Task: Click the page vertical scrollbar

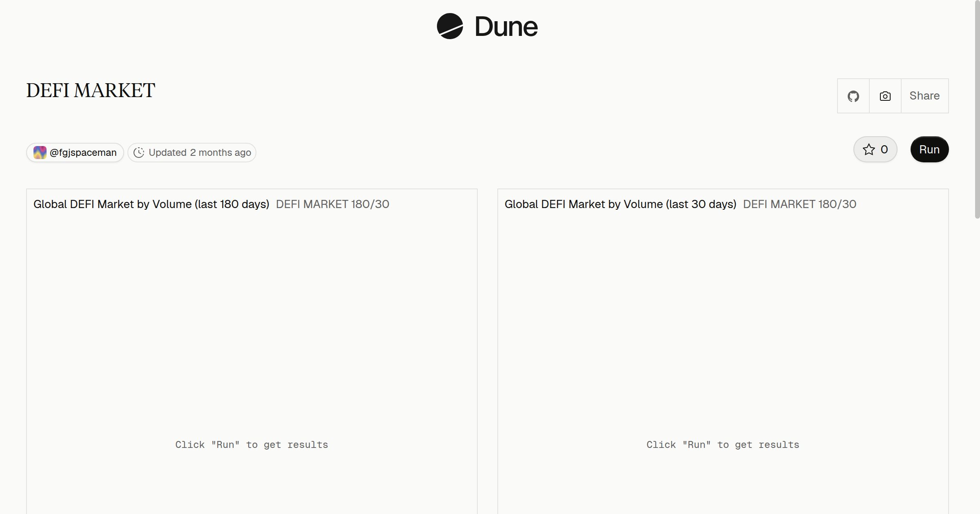Action: [977, 110]
